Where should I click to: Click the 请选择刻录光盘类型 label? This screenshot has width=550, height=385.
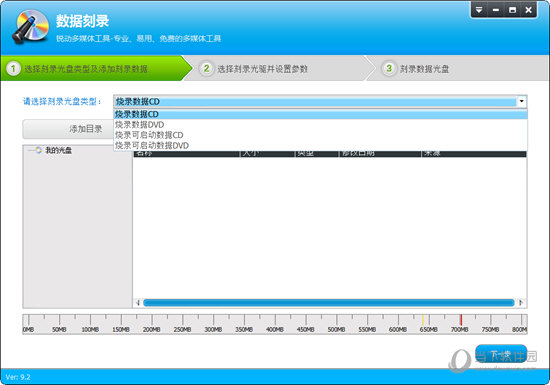point(62,101)
